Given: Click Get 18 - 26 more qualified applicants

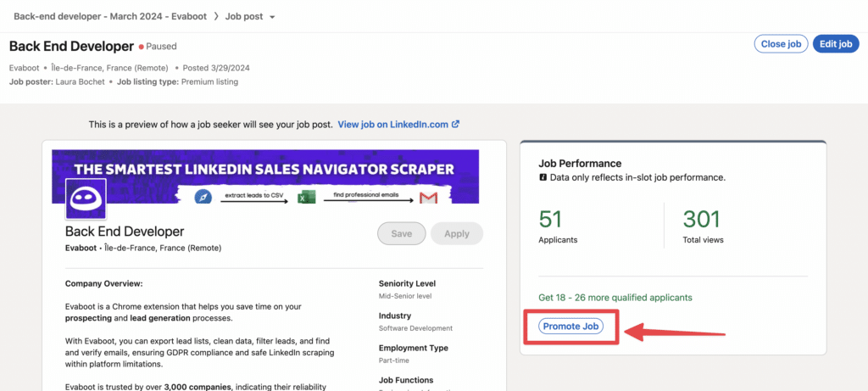Looking at the screenshot, I should point(615,298).
